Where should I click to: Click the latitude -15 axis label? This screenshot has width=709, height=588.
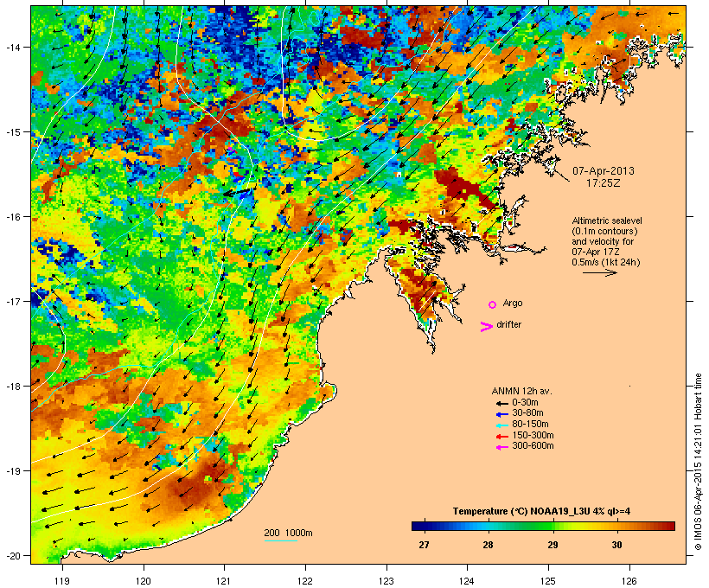pos(13,132)
